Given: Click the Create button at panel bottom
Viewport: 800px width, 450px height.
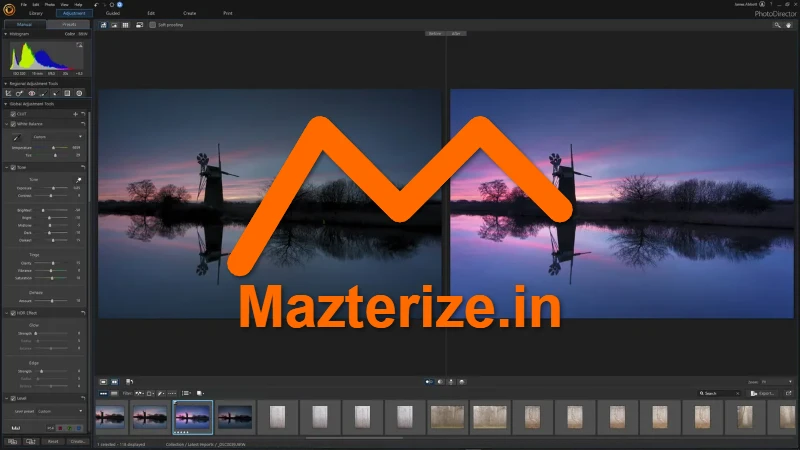Looking at the screenshot, I should pos(77,441).
